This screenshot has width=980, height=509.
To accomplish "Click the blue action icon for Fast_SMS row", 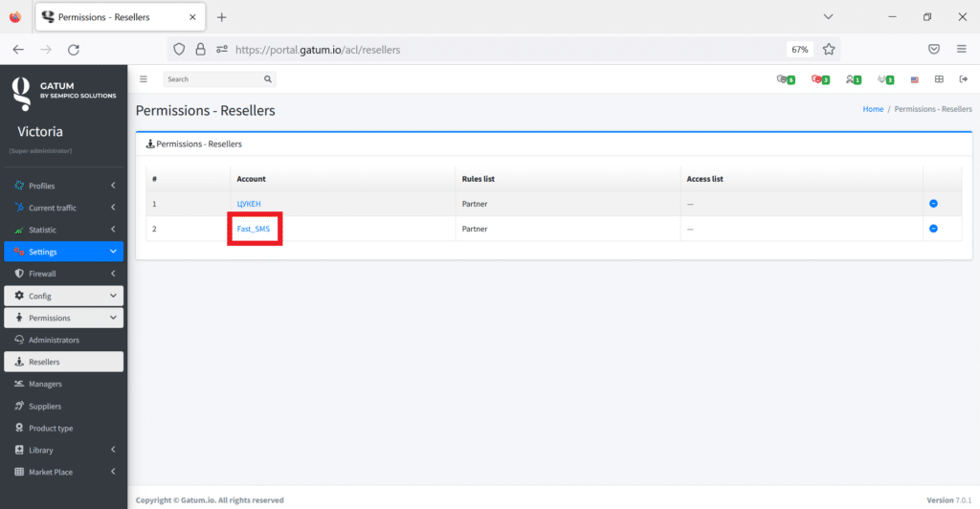I will click(x=933, y=229).
